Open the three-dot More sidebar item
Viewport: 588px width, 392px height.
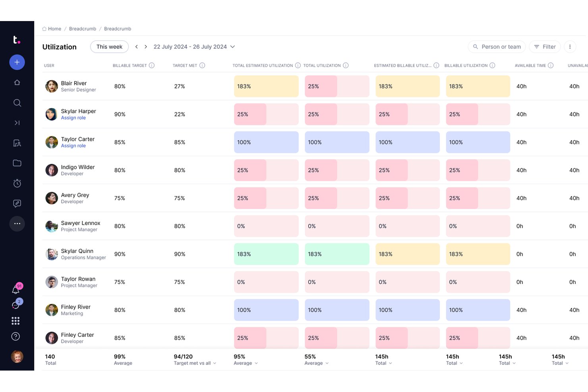[17, 224]
